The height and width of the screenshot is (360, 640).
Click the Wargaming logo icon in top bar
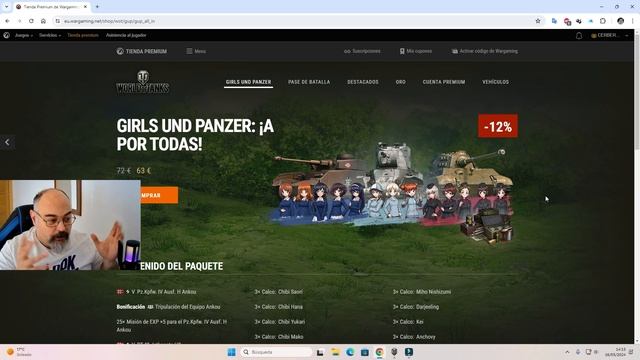pos(6,35)
